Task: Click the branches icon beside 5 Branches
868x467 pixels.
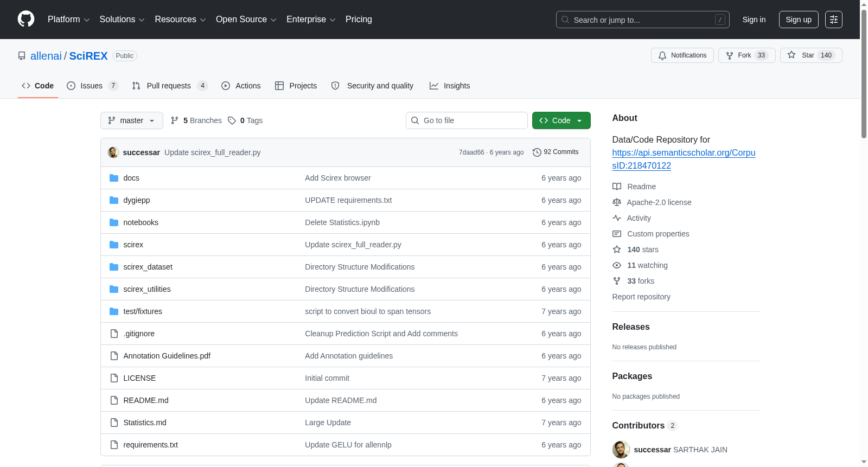Action: 175,120
